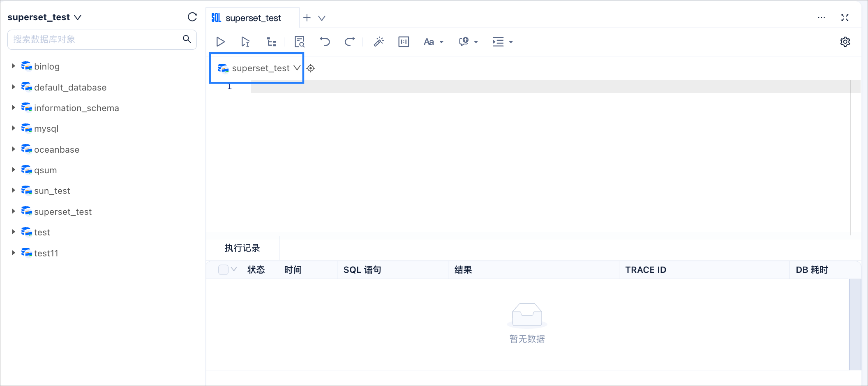Click the run-selected-statement cursor icon

coord(245,42)
